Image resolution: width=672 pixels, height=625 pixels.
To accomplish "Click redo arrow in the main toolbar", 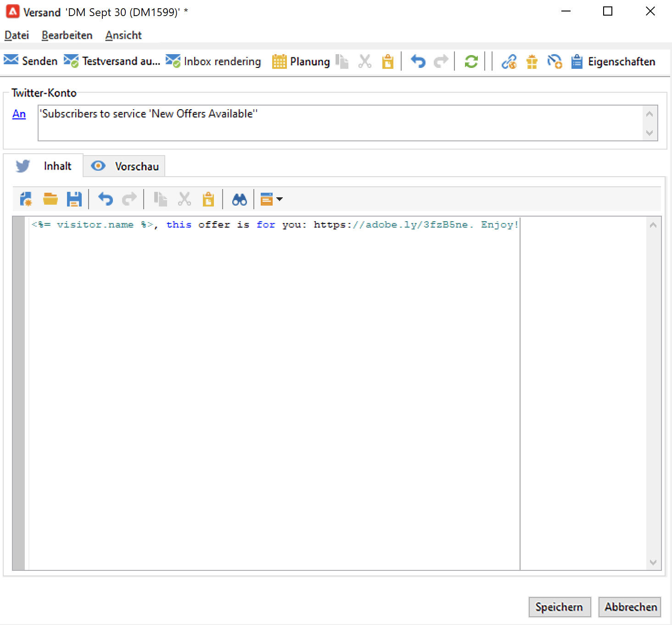I will (441, 61).
